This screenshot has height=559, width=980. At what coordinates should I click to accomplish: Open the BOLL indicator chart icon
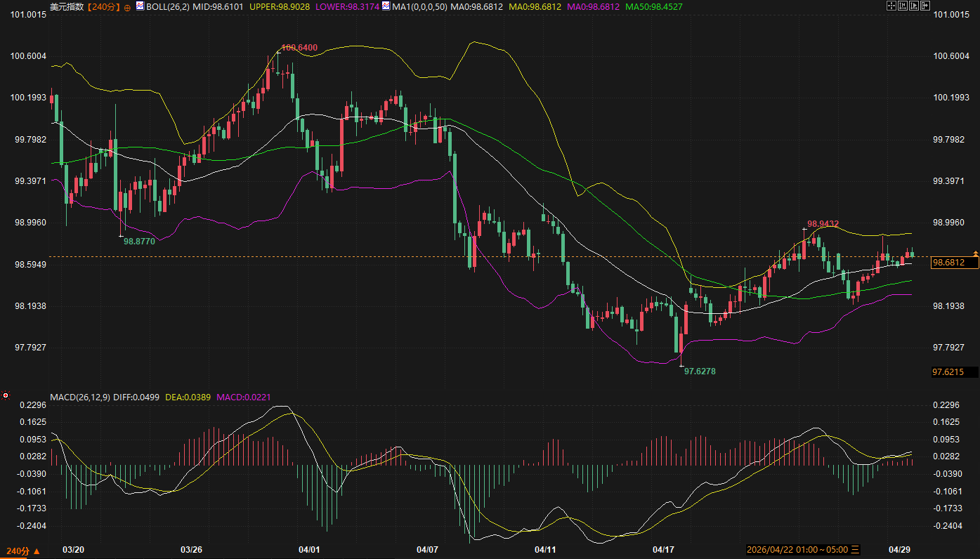(x=140, y=6)
